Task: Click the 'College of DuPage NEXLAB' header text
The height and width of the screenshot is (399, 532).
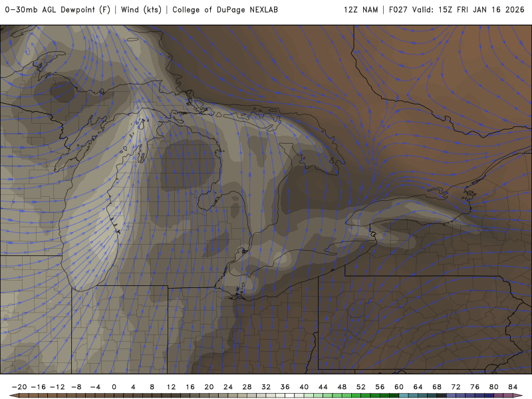Action: (225, 10)
